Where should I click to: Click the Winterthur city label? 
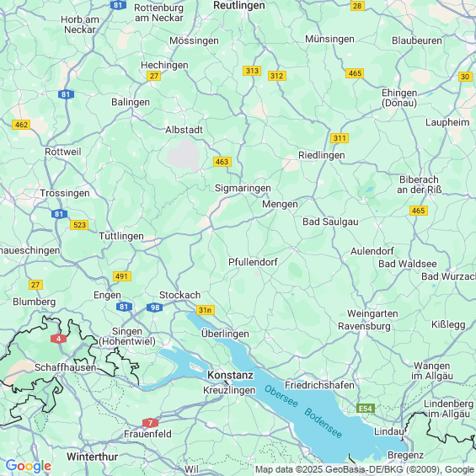tap(93, 457)
